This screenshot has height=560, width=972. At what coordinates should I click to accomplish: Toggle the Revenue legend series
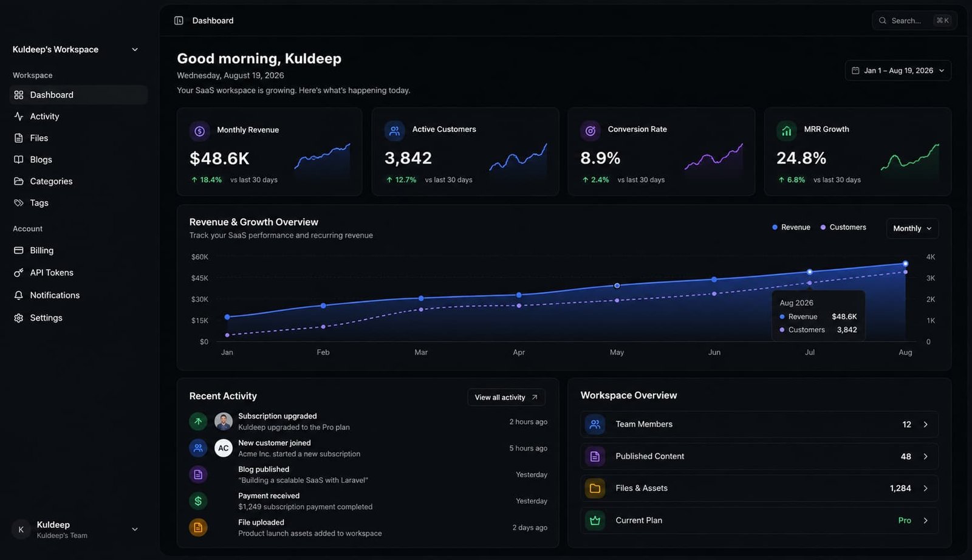point(791,227)
